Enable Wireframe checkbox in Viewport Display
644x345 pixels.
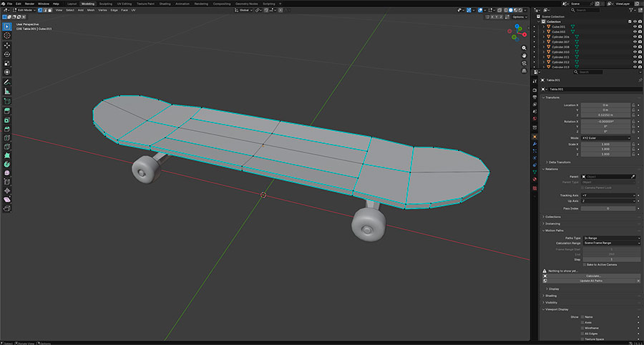582,328
